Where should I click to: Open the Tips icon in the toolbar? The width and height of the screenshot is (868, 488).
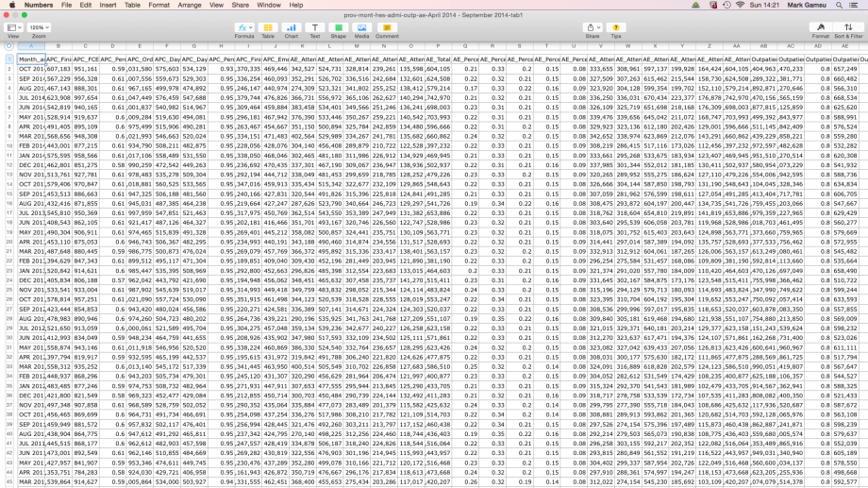[x=616, y=29]
